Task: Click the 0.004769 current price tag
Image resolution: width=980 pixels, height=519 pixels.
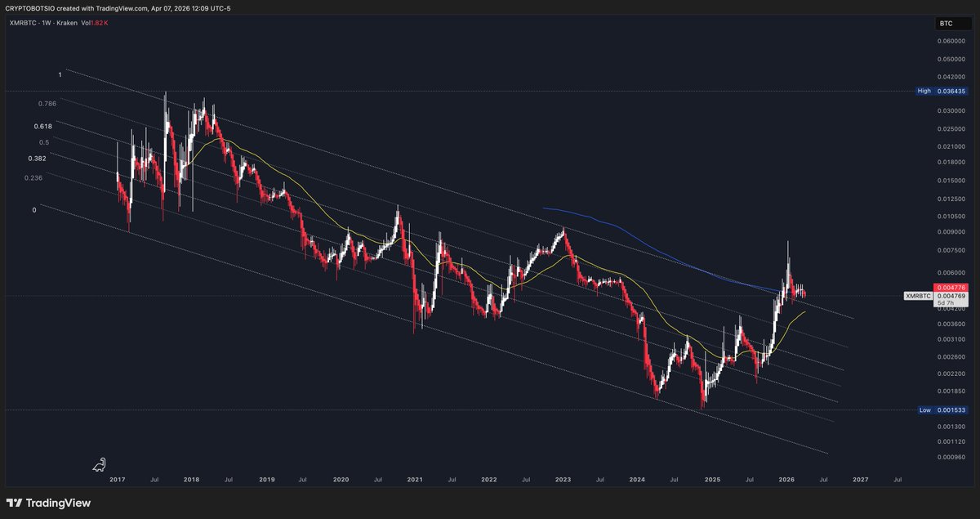Action: pyautogui.click(x=950, y=295)
